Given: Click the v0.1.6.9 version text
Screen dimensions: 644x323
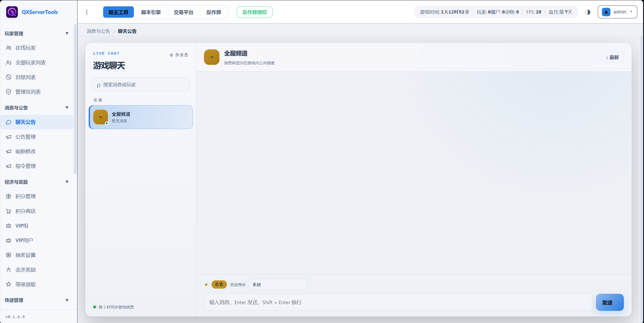Looking at the screenshot, I should [15, 317].
